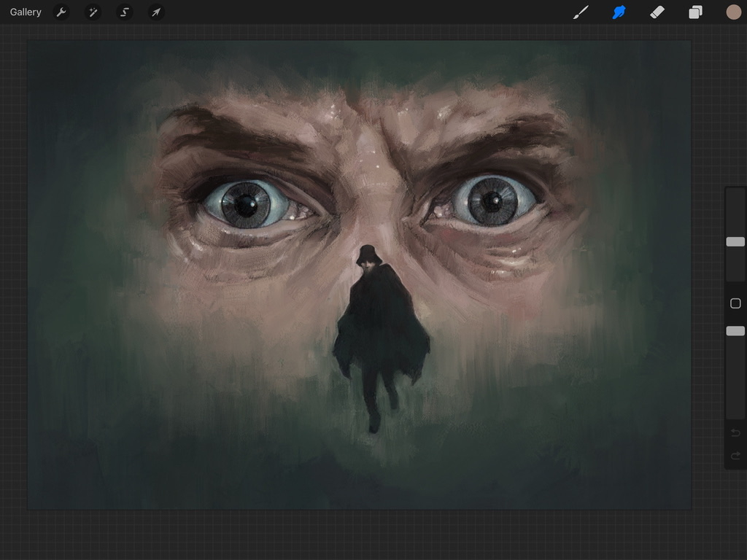
Task: Open the color picker swatch circle
Action: [x=733, y=12]
